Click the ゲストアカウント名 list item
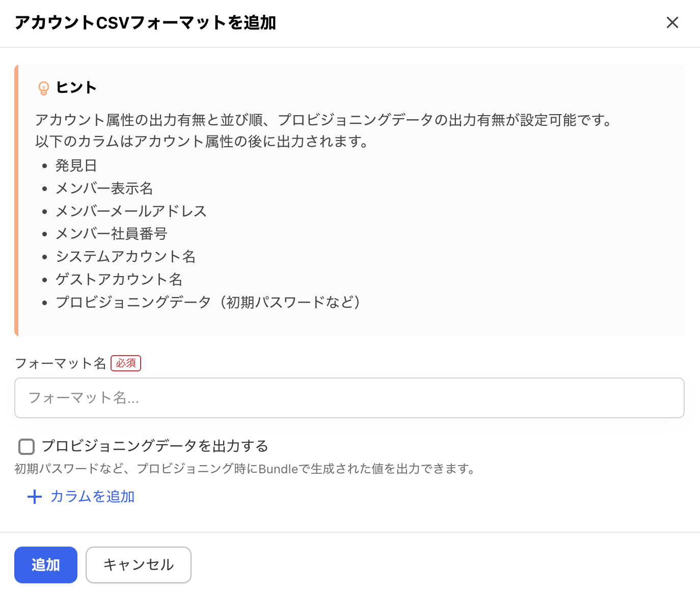This screenshot has height=595, width=700. (x=119, y=279)
